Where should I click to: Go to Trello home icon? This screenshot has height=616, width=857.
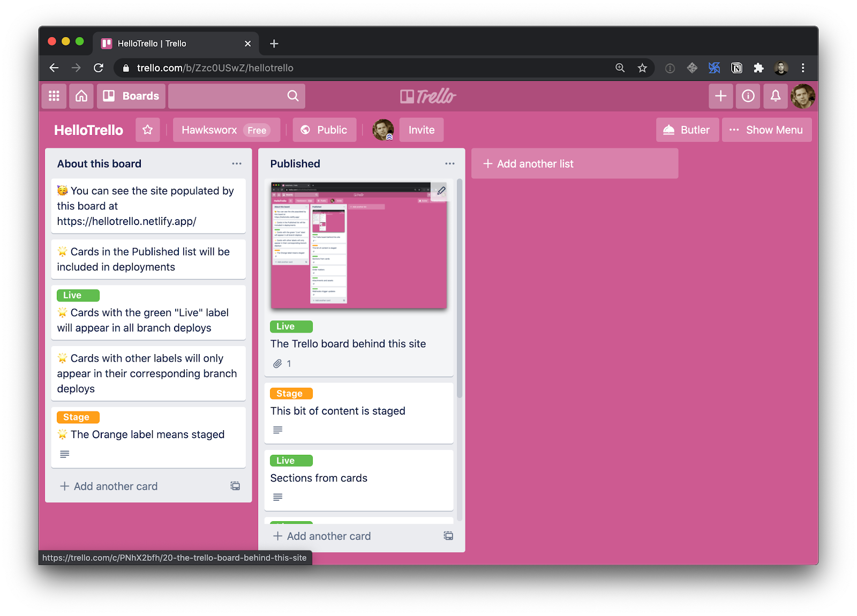(81, 96)
